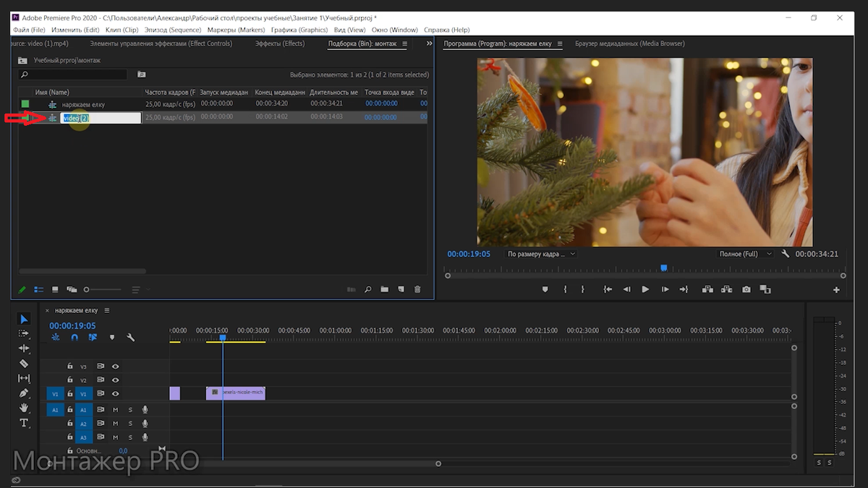Open Find in project bin

point(367,289)
